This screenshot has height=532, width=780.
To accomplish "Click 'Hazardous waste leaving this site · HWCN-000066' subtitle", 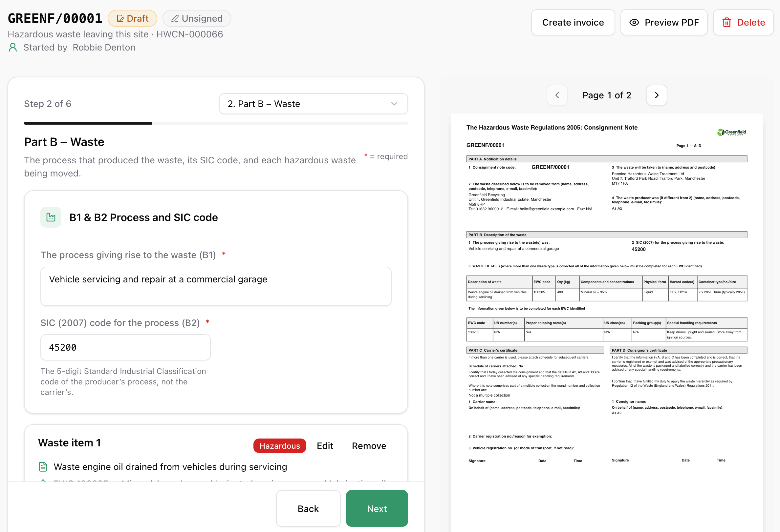I will coord(115,34).
